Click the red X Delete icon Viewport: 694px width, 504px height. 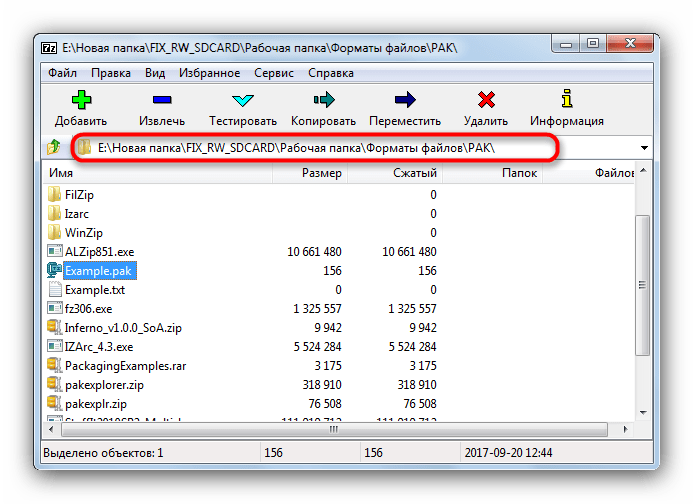coord(486,99)
